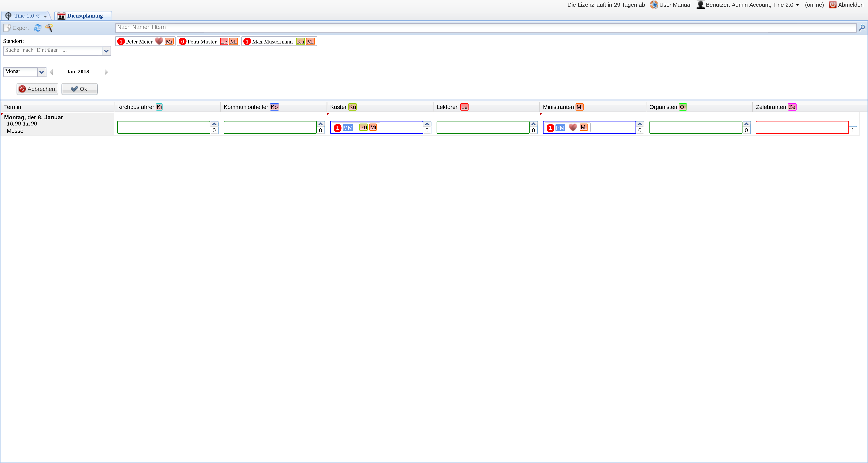The image size is (868, 463).
Task: Expand the Organisten cell with the up arrow
Action: pos(746,124)
